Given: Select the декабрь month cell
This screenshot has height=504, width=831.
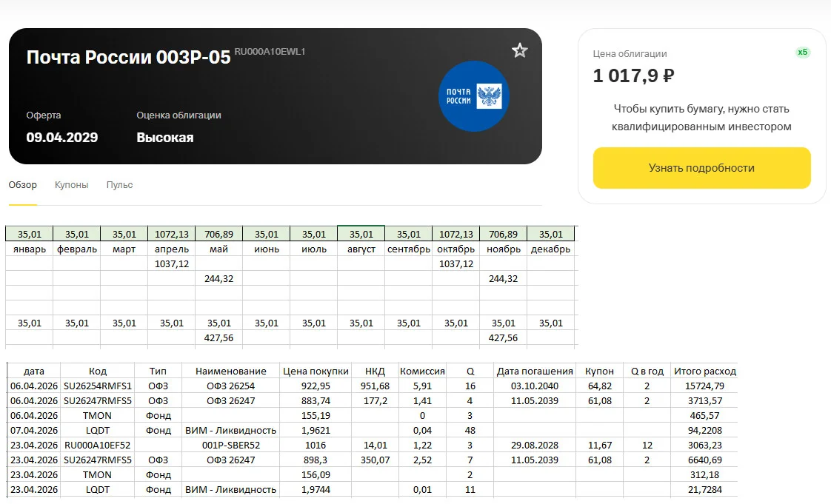Looking at the screenshot, I should (x=550, y=249).
